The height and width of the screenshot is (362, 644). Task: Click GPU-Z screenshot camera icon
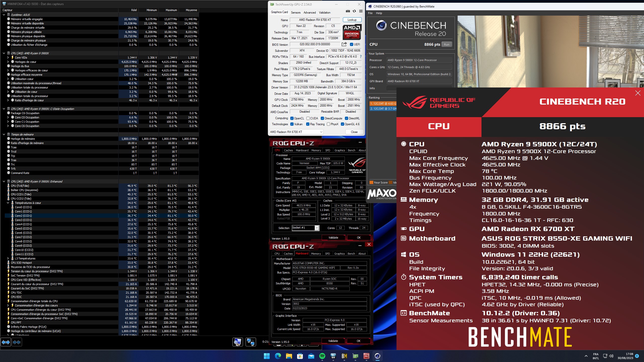348,11
